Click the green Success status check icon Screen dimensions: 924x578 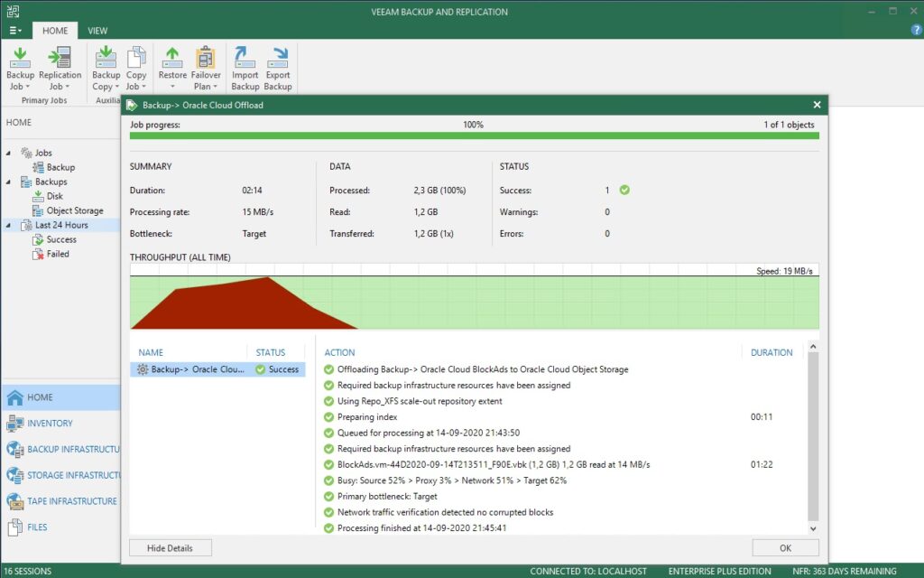coord(624,190)
